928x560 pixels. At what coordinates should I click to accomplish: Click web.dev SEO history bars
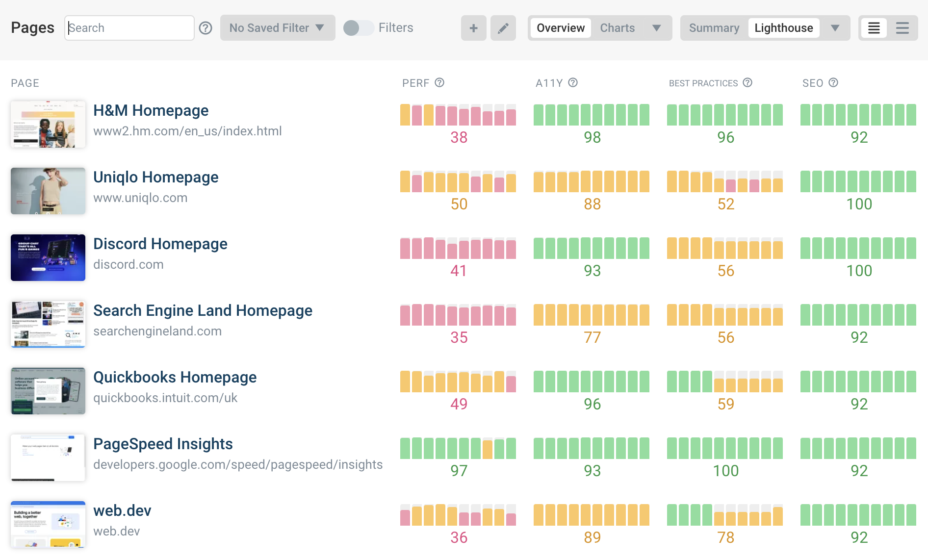point(858,515)
